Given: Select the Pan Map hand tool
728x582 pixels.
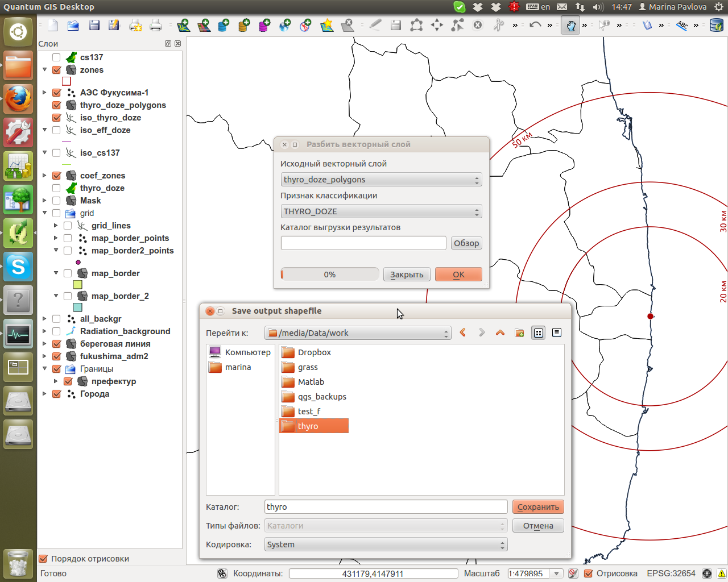Looking at the screenshot, I should click(x=570, y=25).
